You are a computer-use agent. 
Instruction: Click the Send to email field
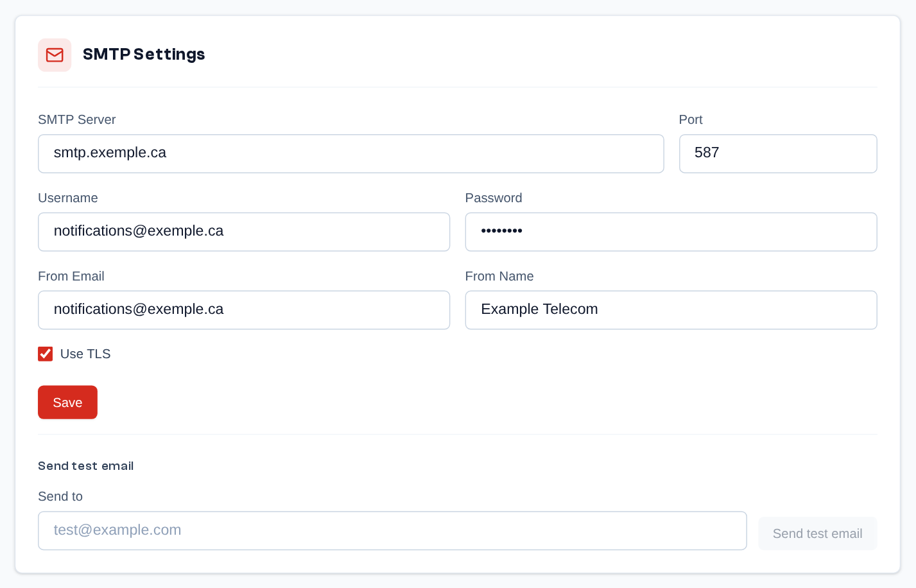tap(392, 531)
